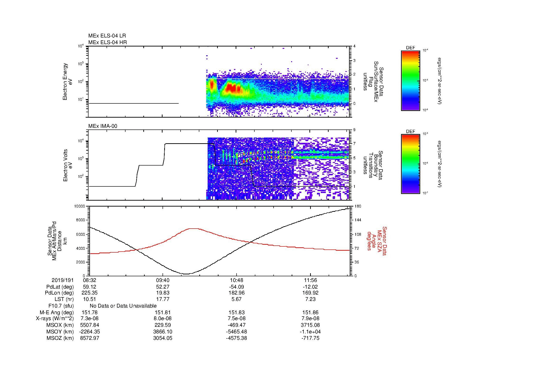Click the MSOX value 3715.08
Screen dimensions: 555x392
click(x=310, y=325)
